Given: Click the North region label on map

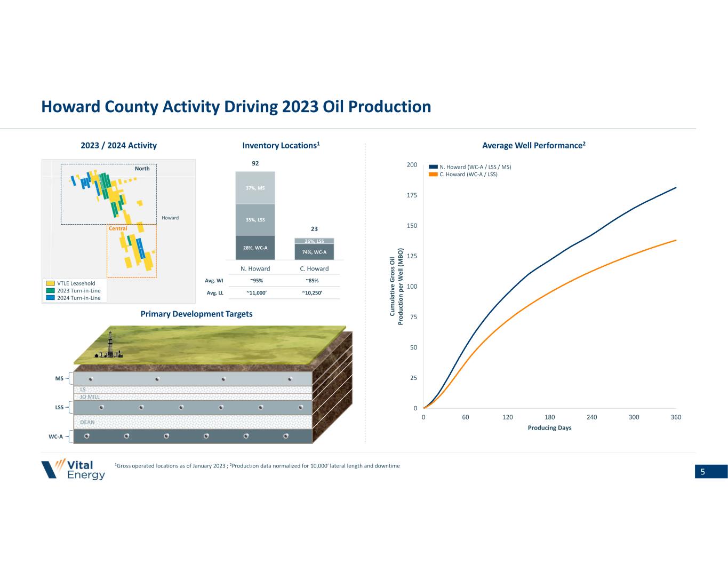Looking at the screenshot, I should pyautogui.click(x=142, y=169).
